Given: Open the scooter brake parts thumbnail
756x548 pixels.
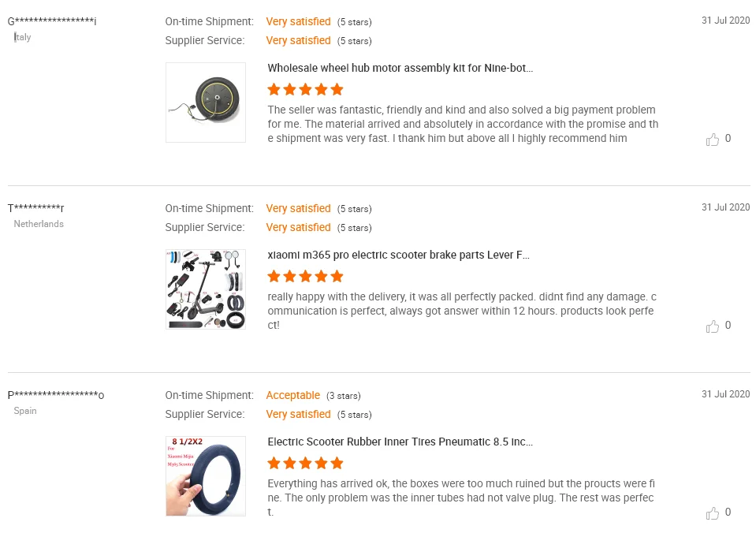Looking at the screenshot, I should (x=206, y=289).
